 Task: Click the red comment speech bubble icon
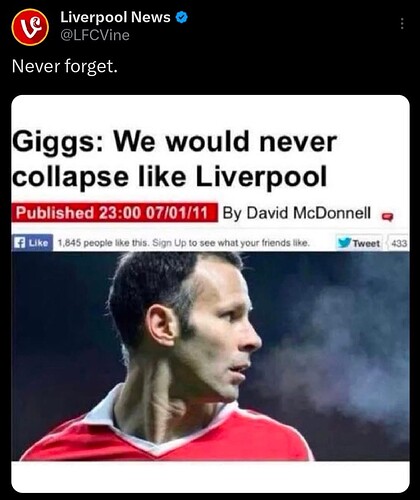pos(387,217)
